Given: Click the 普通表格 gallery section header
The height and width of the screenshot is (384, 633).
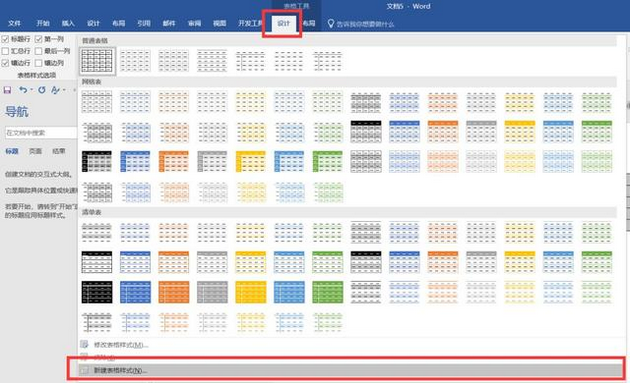Looking at the screenshot, I should 95,41.
